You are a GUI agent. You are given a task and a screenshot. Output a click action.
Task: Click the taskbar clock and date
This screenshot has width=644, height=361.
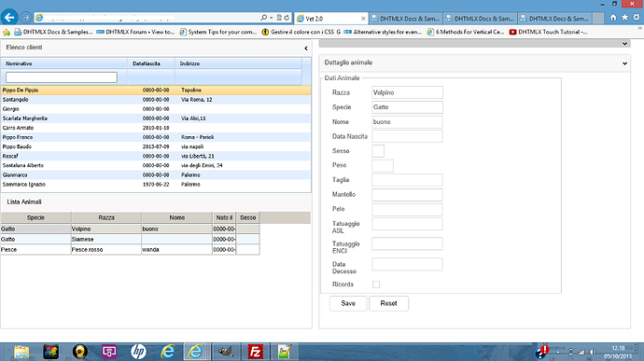point(618,352)
